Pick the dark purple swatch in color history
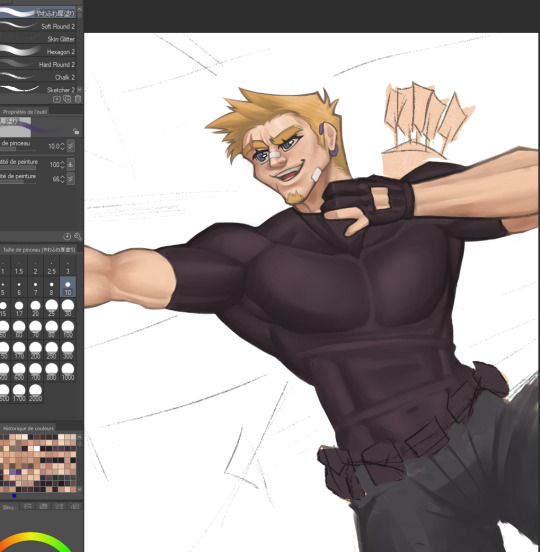Viewport: 540px width, 552px height. pos(19,472)
